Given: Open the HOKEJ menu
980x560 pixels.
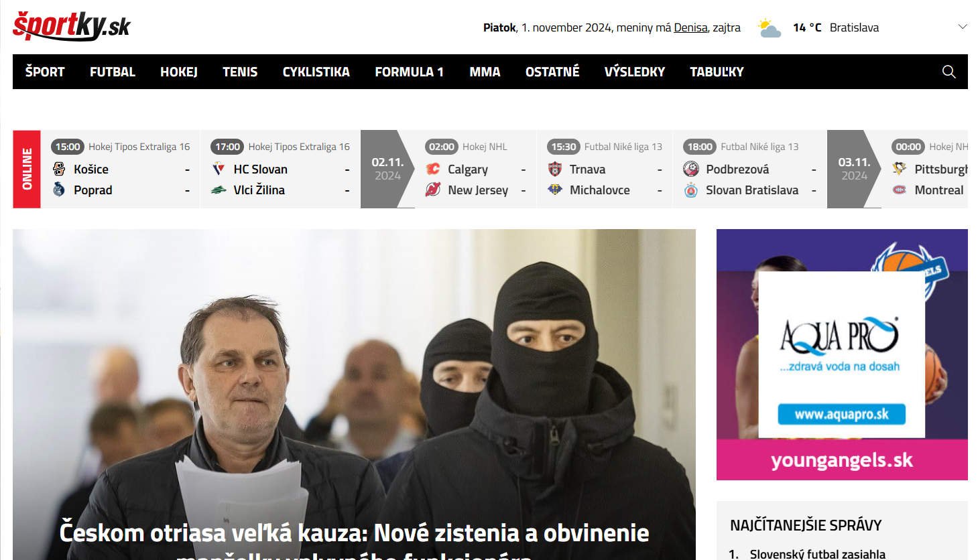Looking at the screenshot, I should pos(178,72).
